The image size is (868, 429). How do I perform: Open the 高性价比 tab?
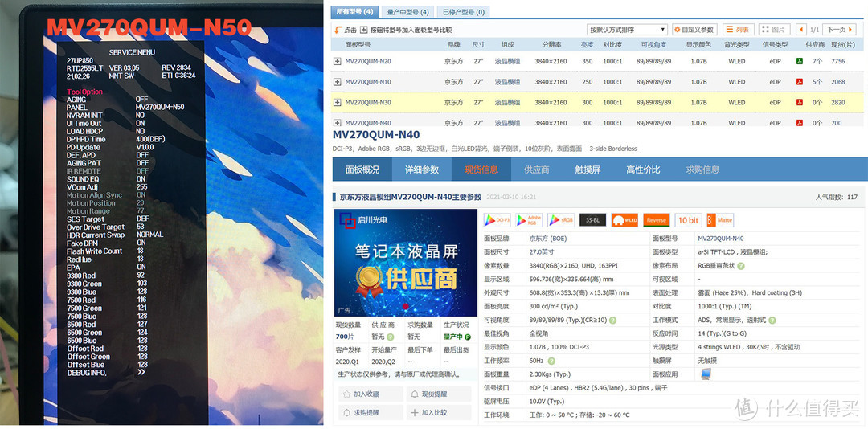[643, 170]
